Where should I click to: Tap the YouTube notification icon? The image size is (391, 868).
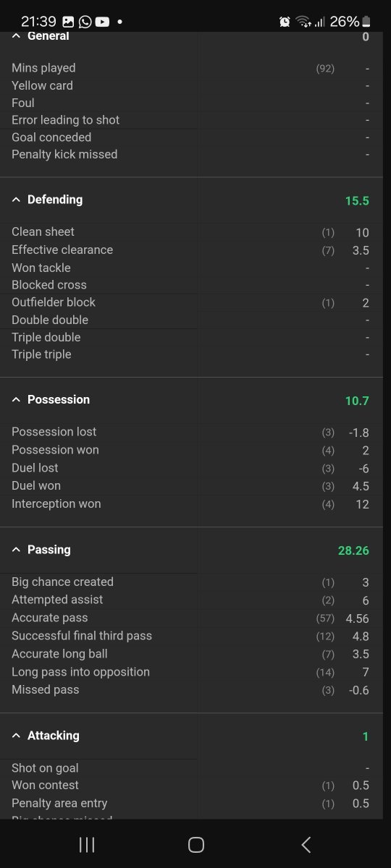click(x=102, y=22)
